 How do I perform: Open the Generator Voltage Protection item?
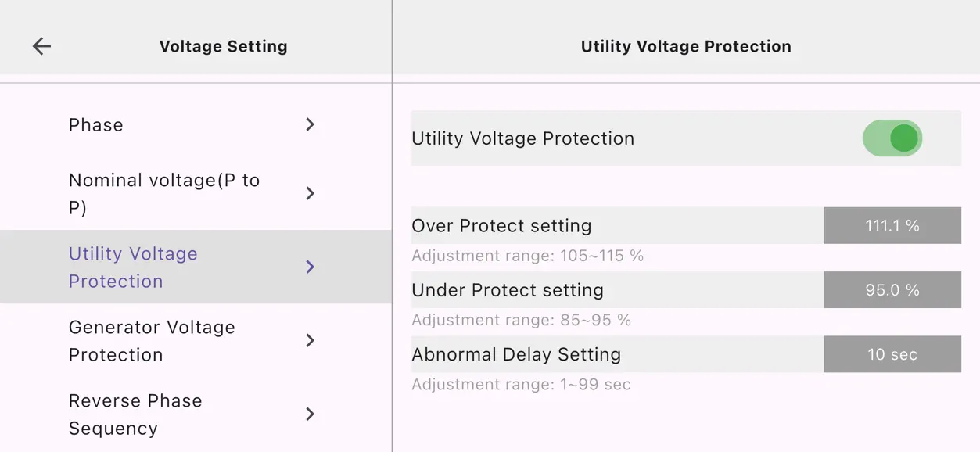(x=152, y=340)
